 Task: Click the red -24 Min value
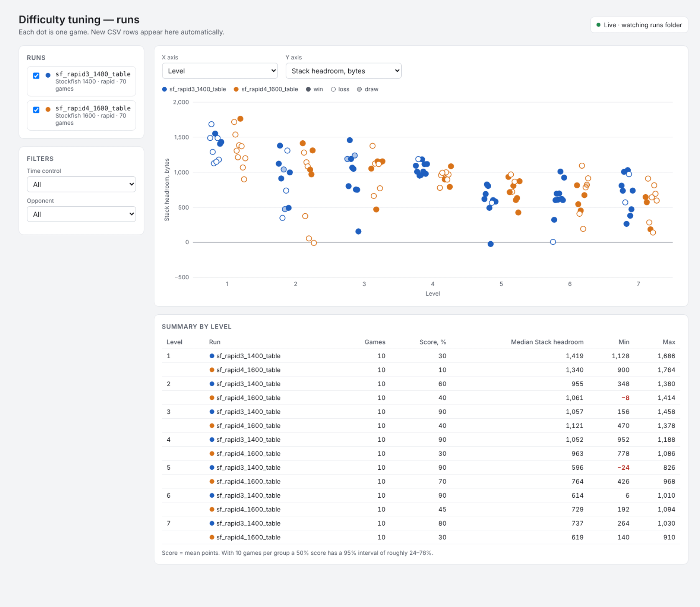pos(624,468)
